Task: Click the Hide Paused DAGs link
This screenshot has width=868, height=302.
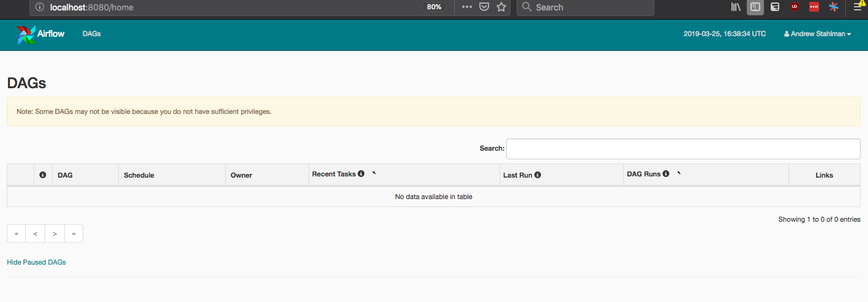Action: point(36,262)
